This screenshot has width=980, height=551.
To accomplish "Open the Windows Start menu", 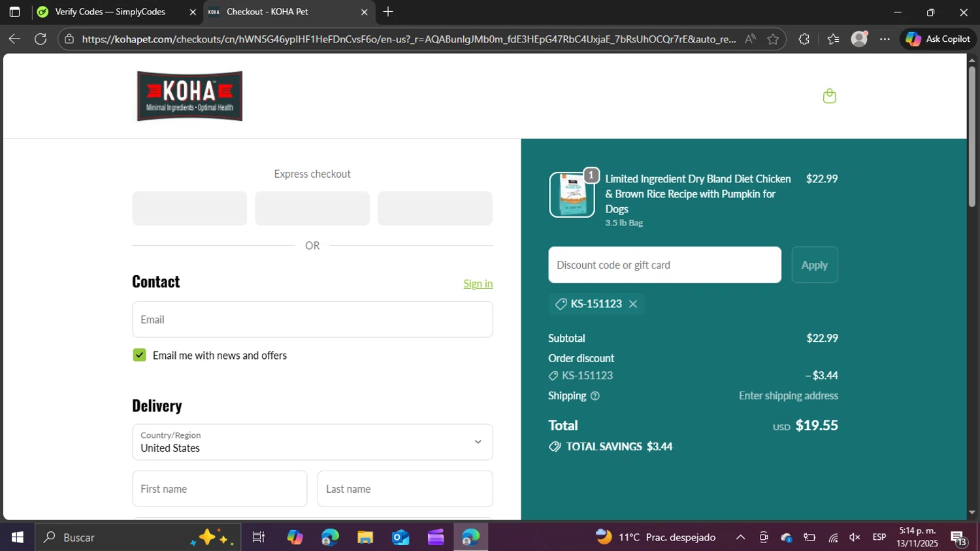I will click(18, 537).
